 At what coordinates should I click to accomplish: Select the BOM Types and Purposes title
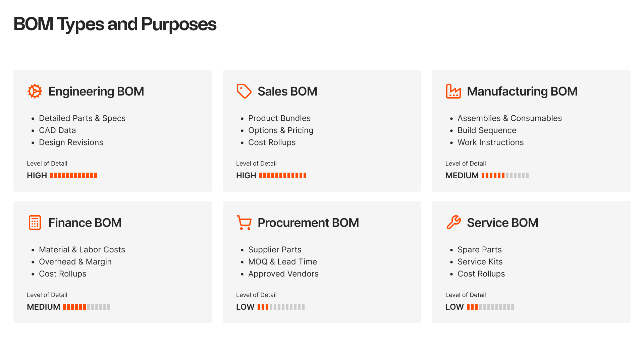(115, 24)
